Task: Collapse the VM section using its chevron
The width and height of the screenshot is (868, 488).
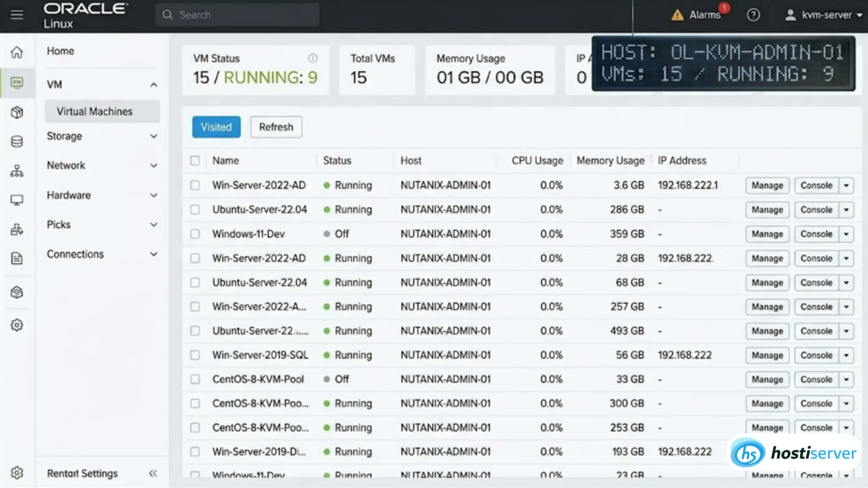Action: point(154,85)
